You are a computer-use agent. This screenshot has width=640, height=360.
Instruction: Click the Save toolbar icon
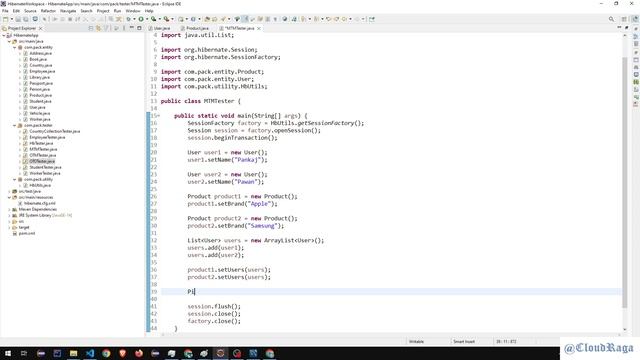coord(18,19)
